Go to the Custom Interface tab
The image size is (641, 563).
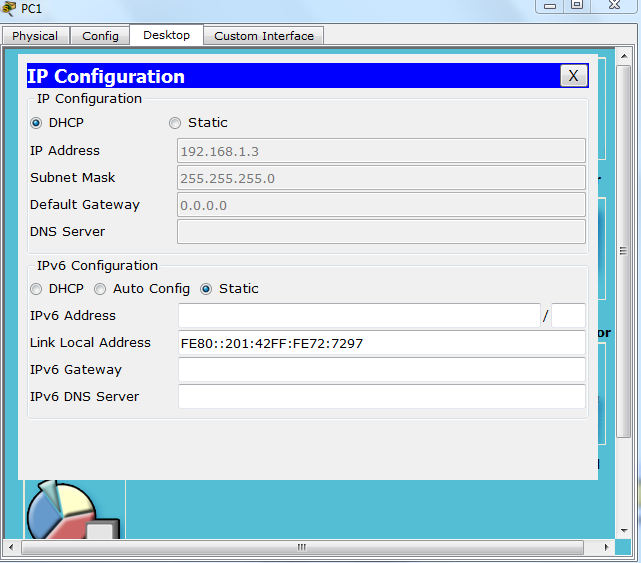tap(264, 36)
